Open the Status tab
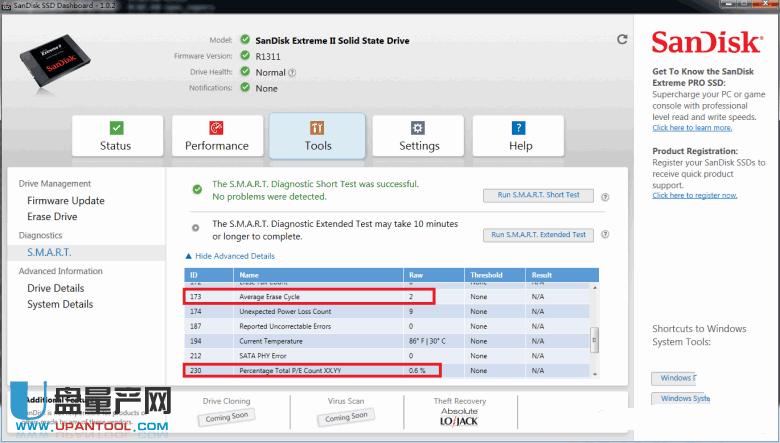 116,136
